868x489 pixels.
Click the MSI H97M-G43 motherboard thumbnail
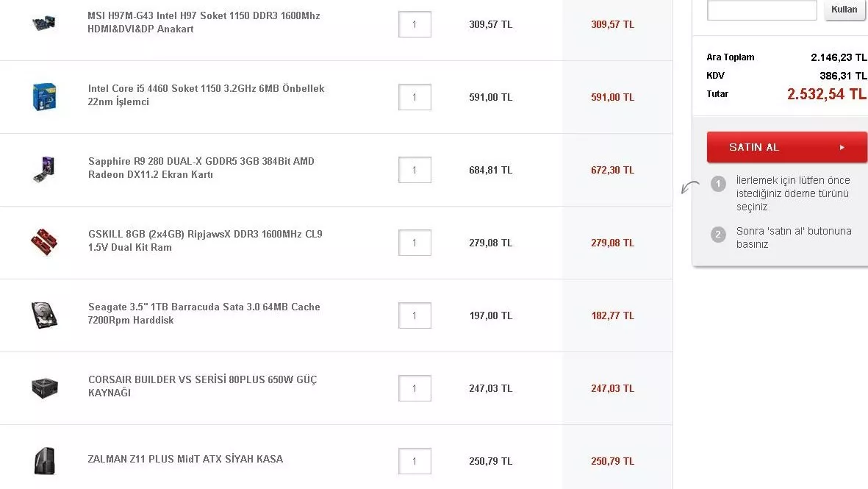[45, 24]
